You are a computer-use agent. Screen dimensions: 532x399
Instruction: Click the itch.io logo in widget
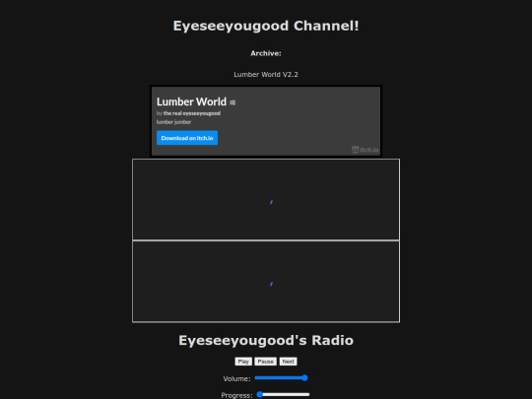point(366,150)
